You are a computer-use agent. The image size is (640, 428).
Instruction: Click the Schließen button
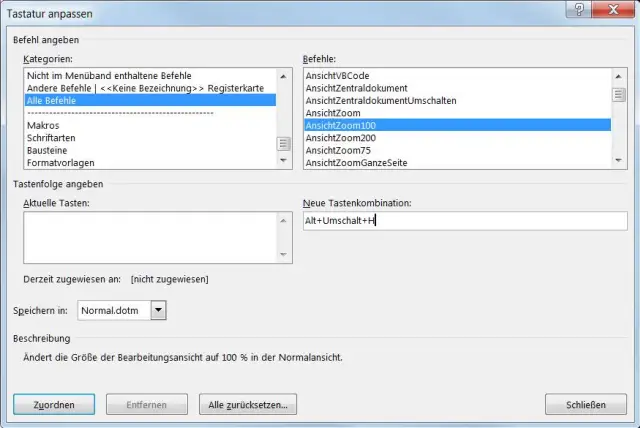tap(586, 404)
